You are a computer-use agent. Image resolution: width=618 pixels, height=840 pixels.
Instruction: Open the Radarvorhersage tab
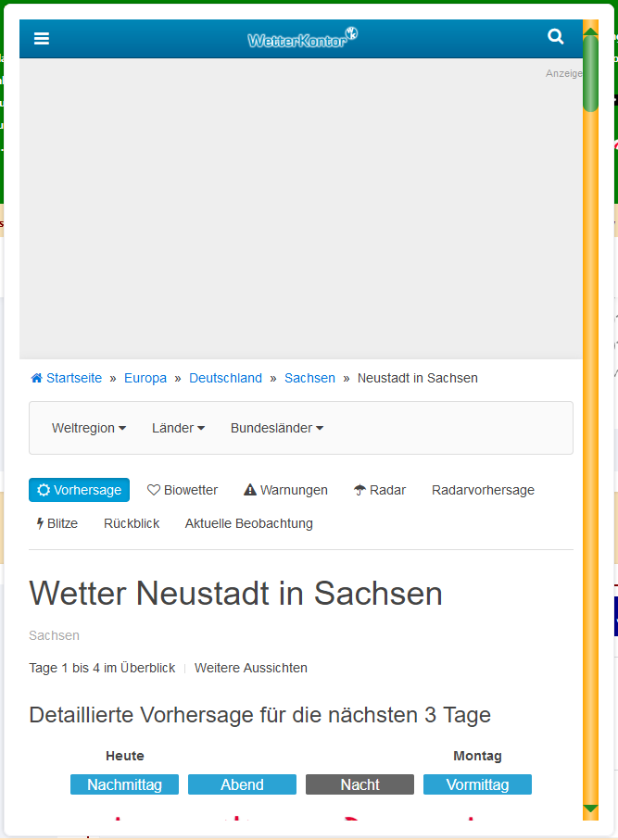[x=483, y=490]
